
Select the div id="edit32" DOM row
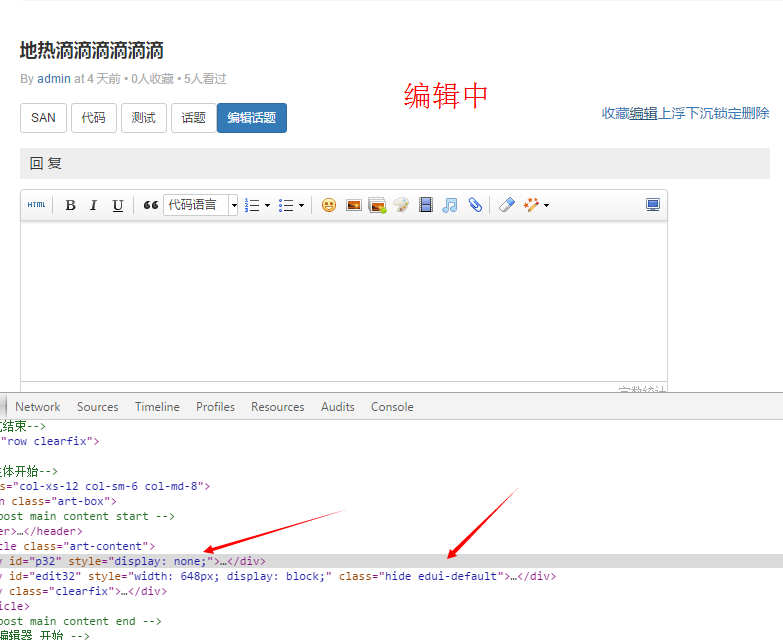[392, 576]
